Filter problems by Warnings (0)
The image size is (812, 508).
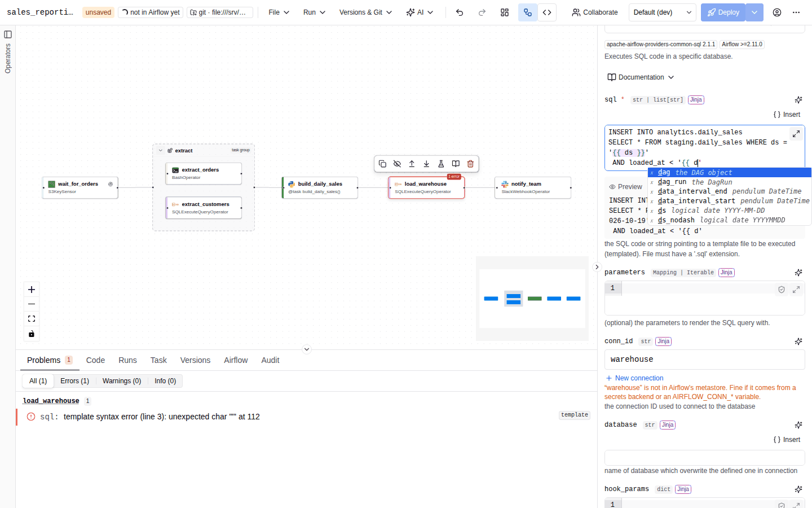coord(122,381)
